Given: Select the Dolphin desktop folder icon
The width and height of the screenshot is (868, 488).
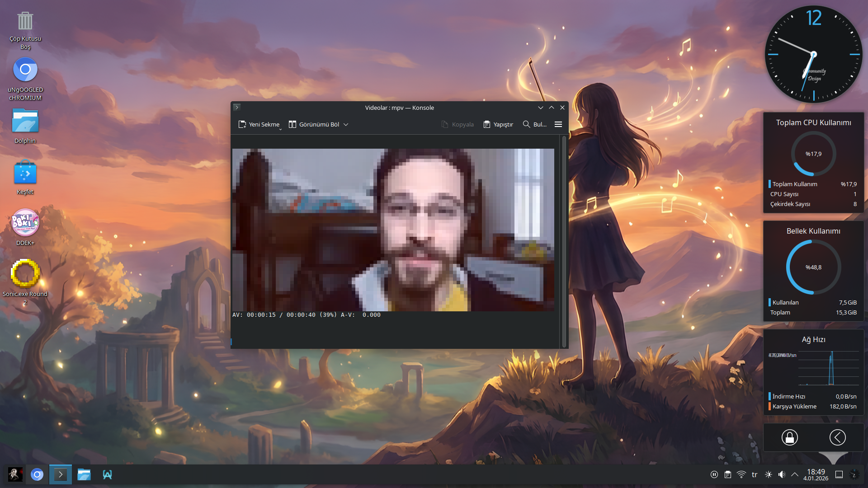Looking at the screenshot, I should coord(25,127).
